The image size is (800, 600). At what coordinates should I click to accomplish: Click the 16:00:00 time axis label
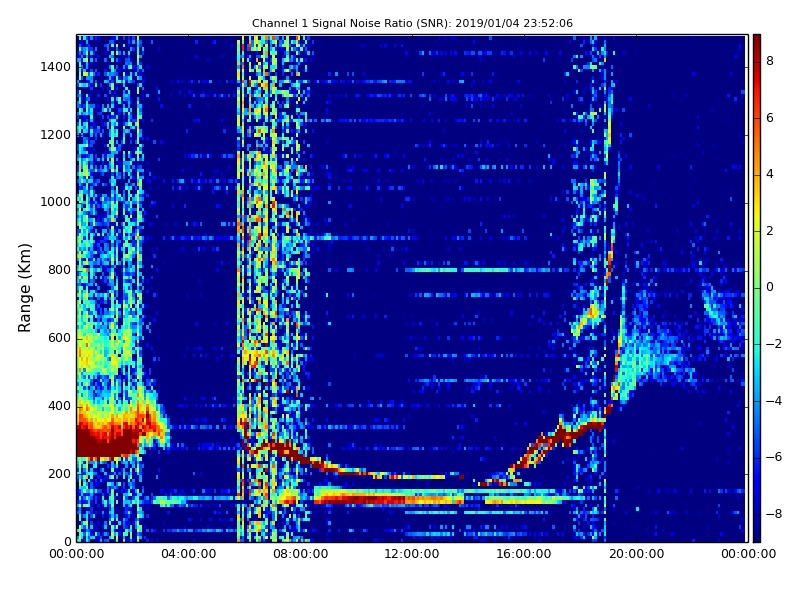[x=524, y=554]
